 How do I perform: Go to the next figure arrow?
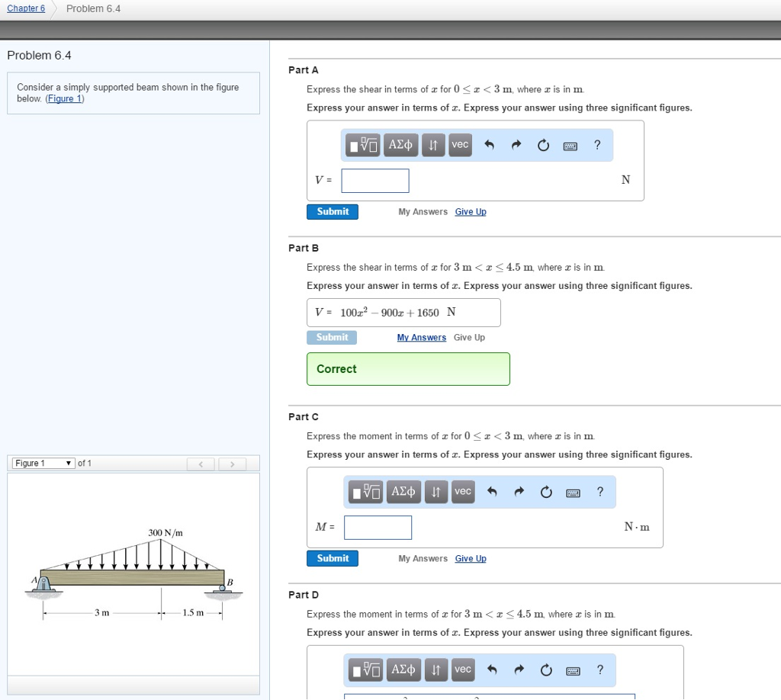click(232, 464)
